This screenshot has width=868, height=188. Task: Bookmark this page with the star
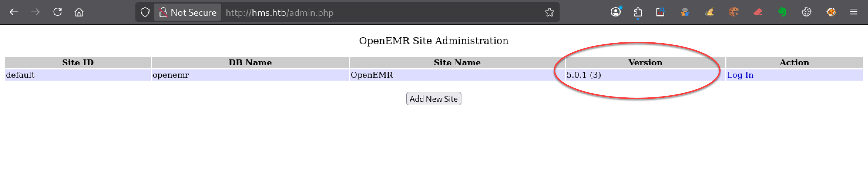click(x=549, y=12)
